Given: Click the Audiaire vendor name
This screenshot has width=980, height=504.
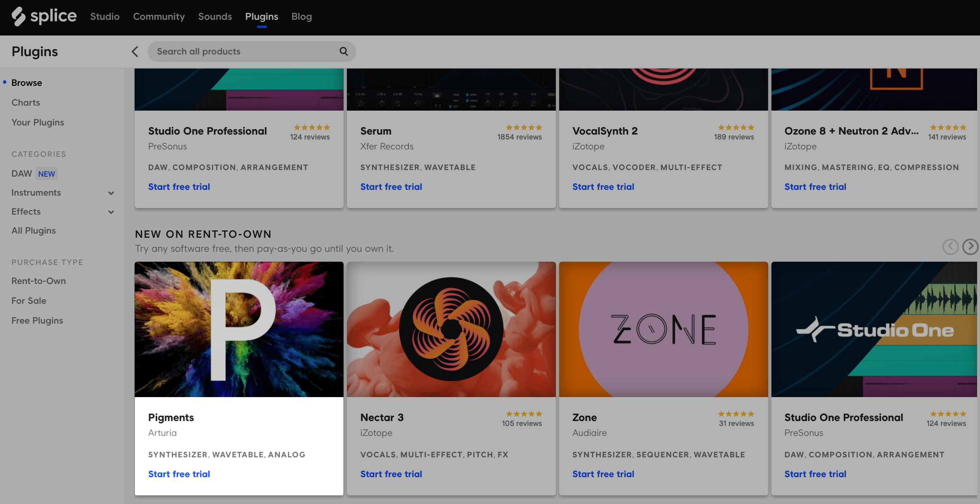Looking at the screenshot, I should [589, 433].
